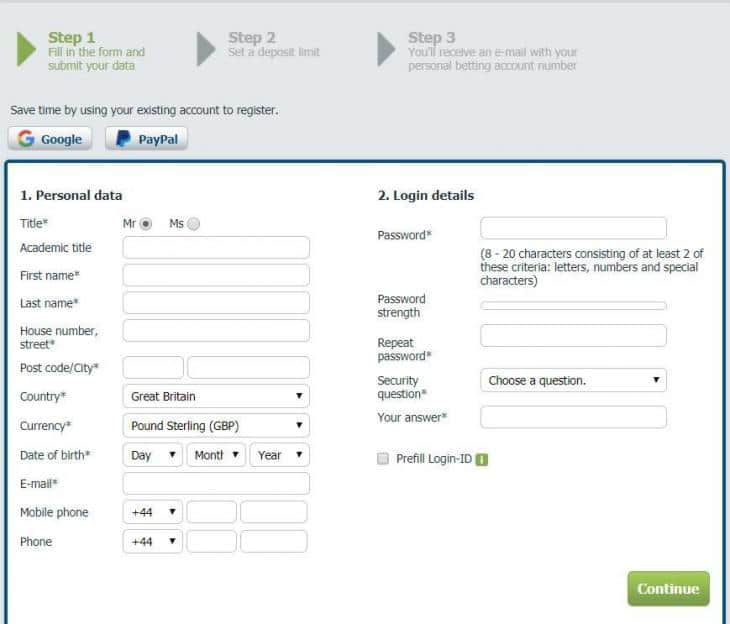Select the Ms title radio button
The image size is (730, 624).
pyautogui.click(x=194, y=224)
